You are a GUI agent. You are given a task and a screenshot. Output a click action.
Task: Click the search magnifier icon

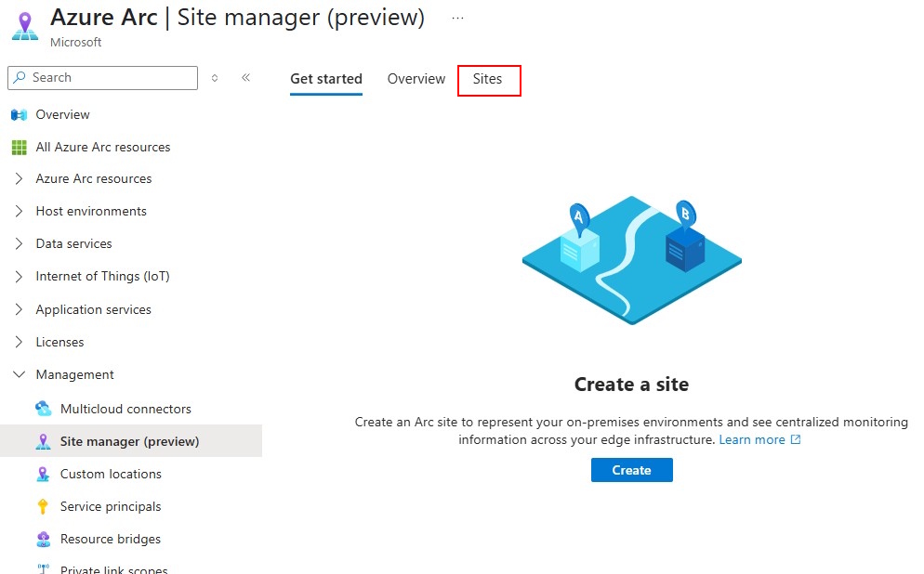tap(20, 77)
